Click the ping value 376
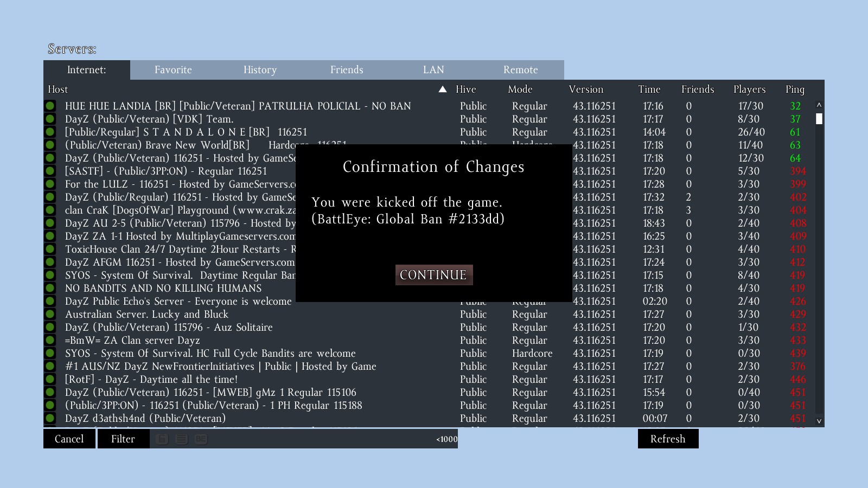The width and height of the screenshot is (868, 488). [x=798, y=366]
